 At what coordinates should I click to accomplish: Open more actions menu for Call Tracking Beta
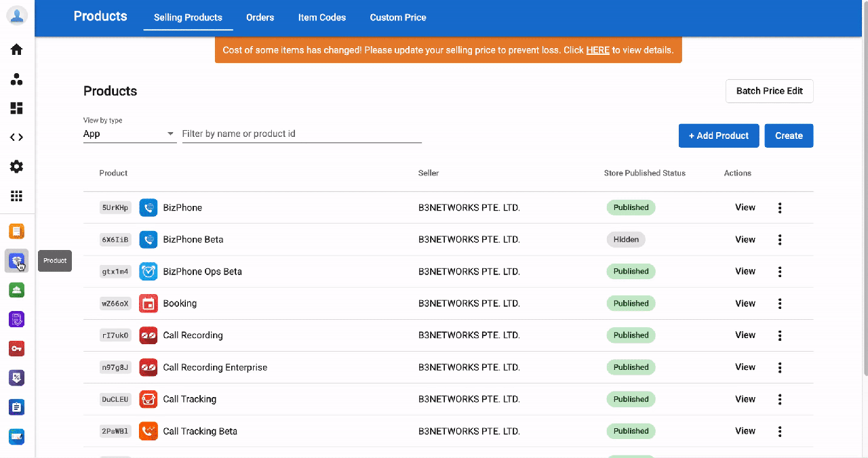[780, 431]
